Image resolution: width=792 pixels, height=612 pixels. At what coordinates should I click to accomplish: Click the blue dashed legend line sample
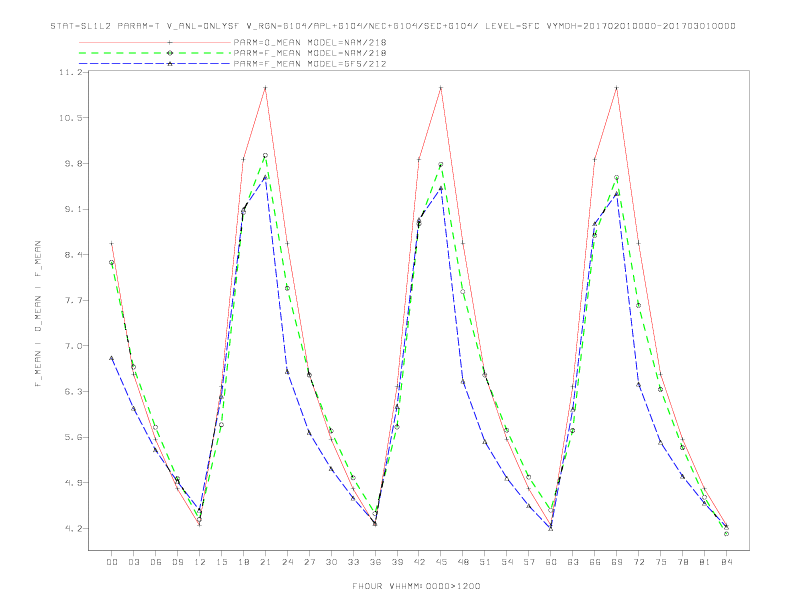click(x=155, y=64)
